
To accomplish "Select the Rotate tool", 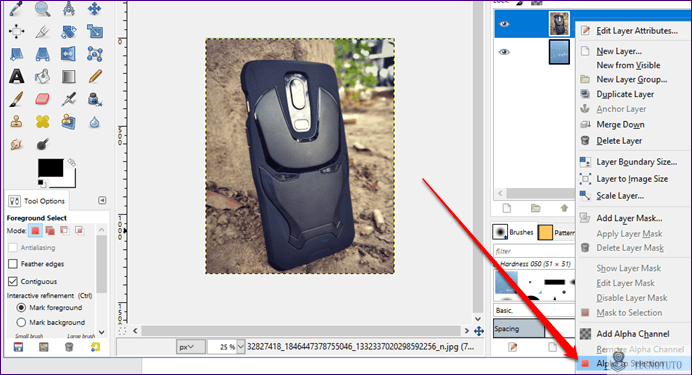I will [x=68, y=31].
